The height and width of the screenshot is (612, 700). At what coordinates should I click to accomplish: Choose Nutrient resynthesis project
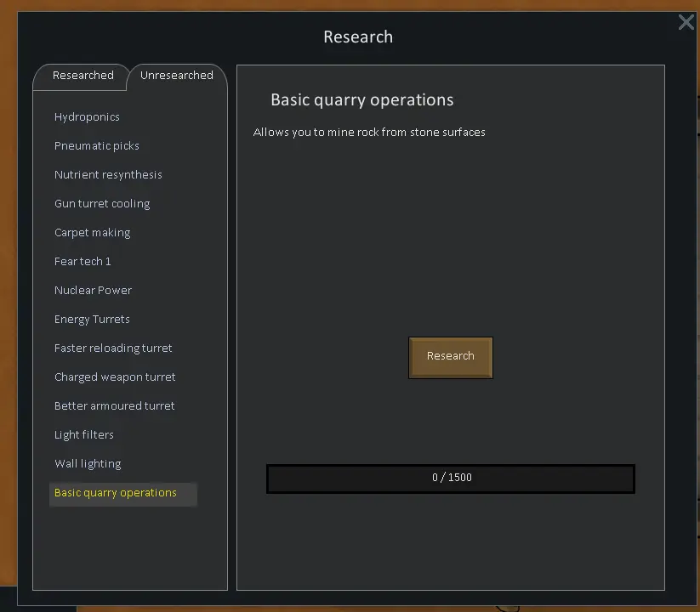(108, 174)
